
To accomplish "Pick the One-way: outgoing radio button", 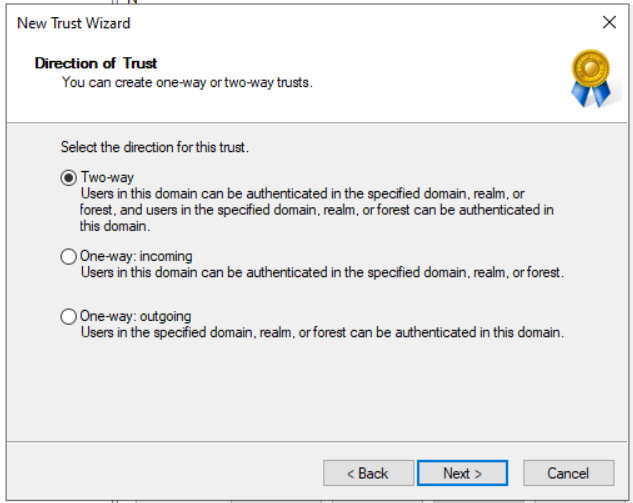I will point(69,317).
